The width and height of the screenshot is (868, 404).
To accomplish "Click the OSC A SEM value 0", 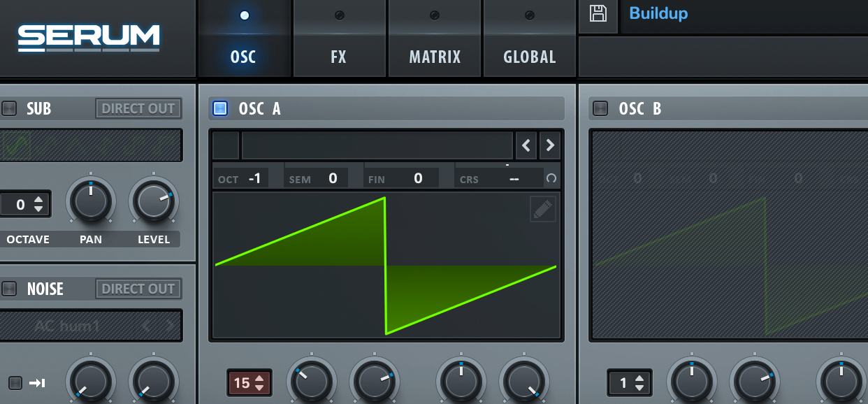I will (333, 178).
